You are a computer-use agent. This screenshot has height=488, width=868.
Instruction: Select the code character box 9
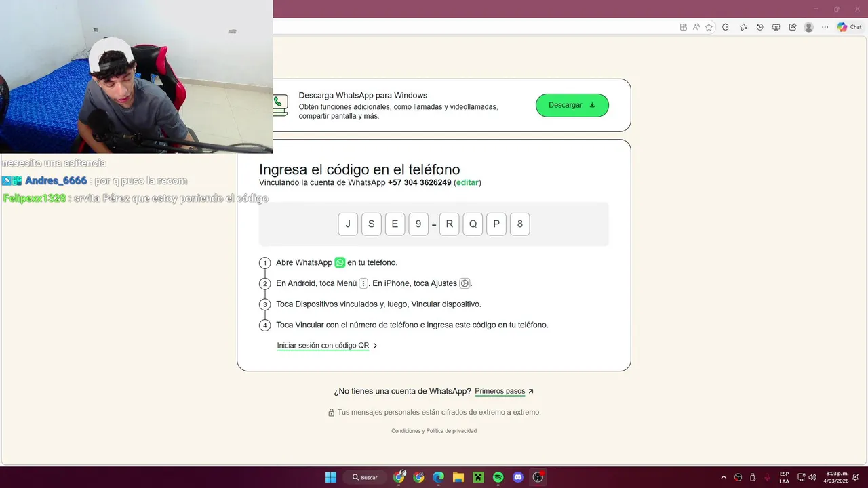[418, 224]
